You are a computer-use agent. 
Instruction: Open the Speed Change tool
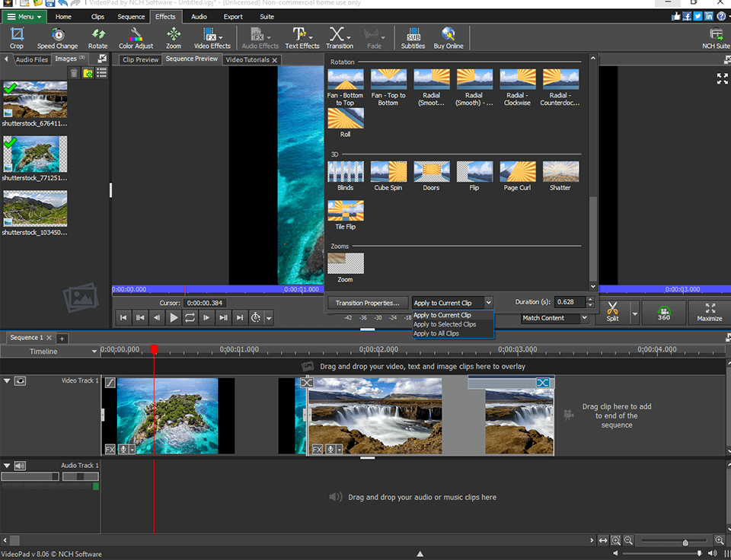pyautogui.click(x=56, y=37)
